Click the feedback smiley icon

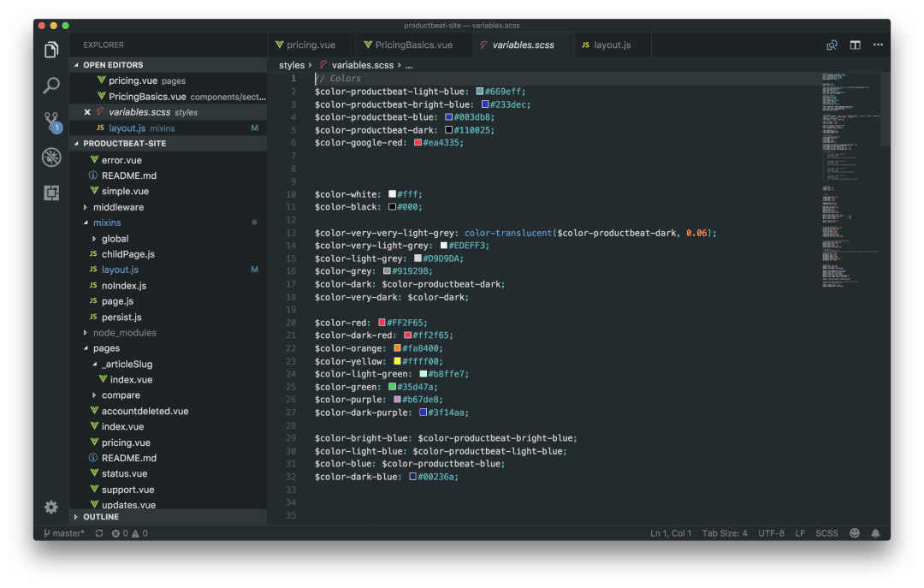[x=855, y=533]
